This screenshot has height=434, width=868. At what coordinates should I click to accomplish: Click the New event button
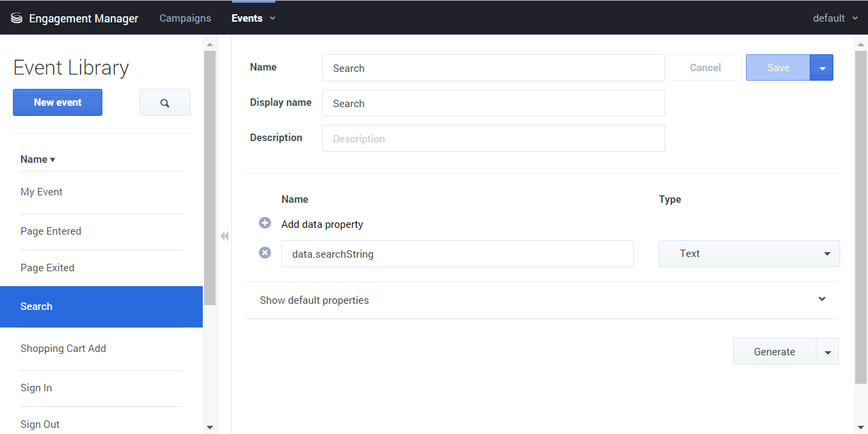pos(58,102)
